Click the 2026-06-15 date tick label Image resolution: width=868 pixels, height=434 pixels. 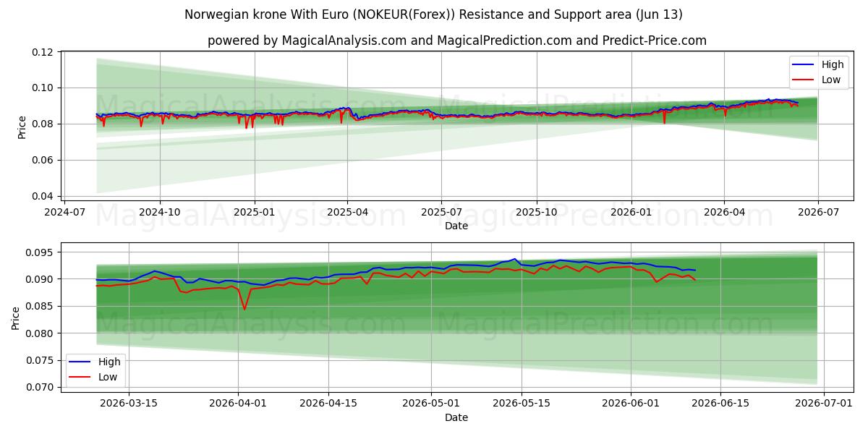720,404
